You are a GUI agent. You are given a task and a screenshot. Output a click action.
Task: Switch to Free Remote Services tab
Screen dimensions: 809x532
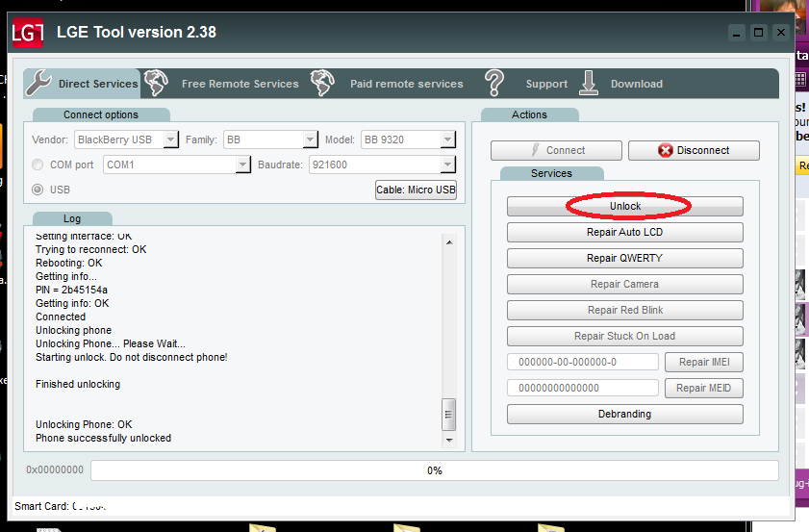[x=240, y=84]
